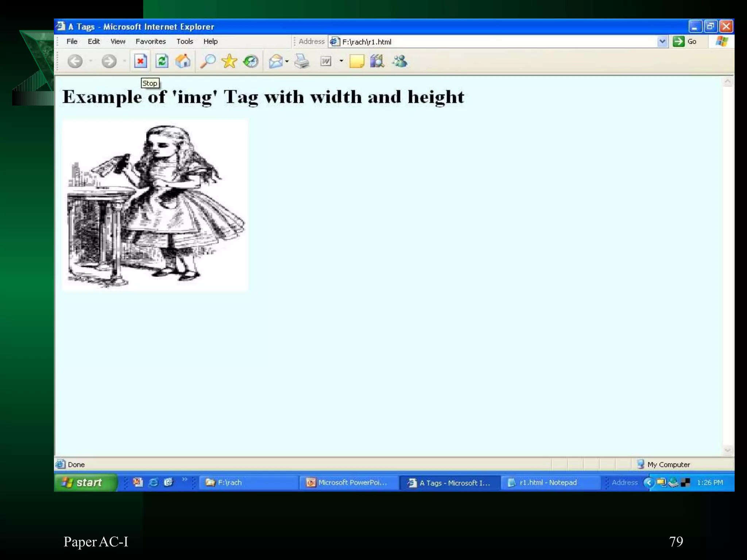Viewport: 747px width, 560px height.
Task: Expand the Mail button dropdown arrow
Action: pos(287,61)
